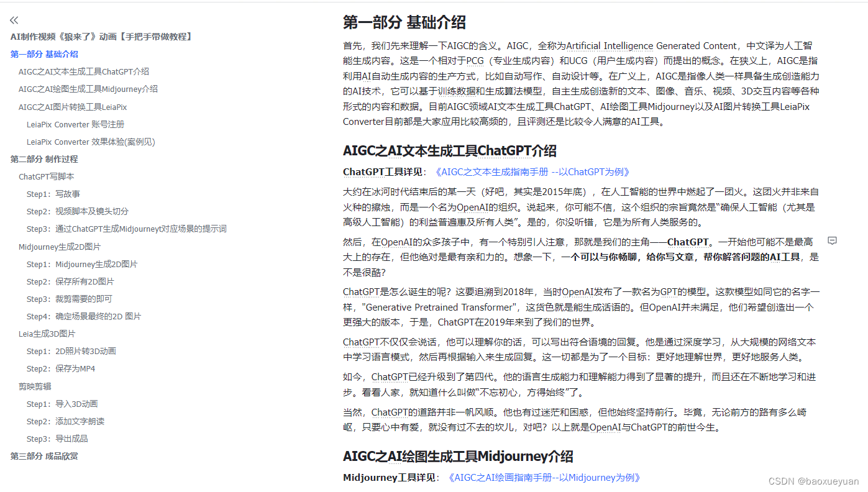The image size is (868, 492).
Task: Go to AIGC之AI文本生成工具ChatGPT介绍 in outline
Action: coord(84,71)
